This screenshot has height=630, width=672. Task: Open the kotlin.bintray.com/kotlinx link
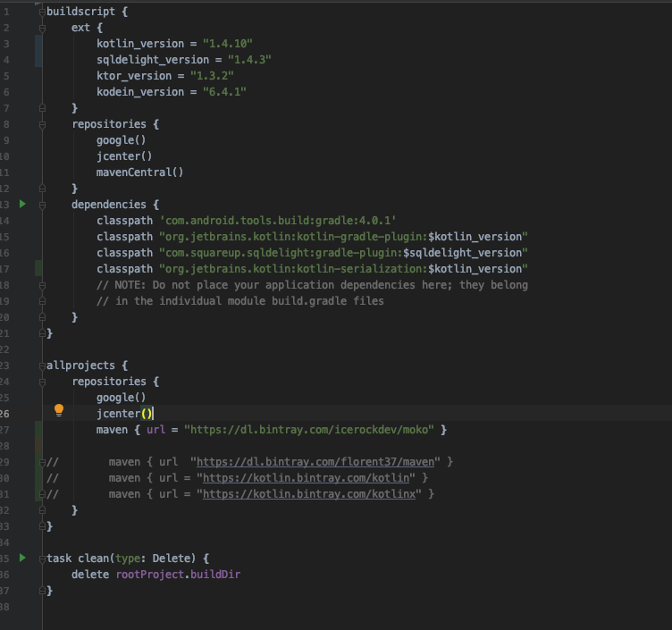coord(309,494)
